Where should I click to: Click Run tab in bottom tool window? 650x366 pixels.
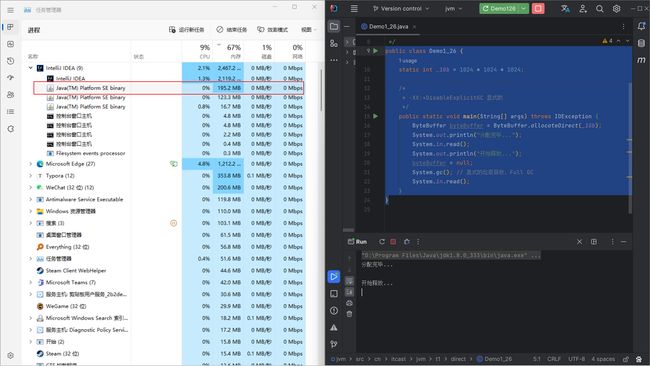tap(357, 242)
